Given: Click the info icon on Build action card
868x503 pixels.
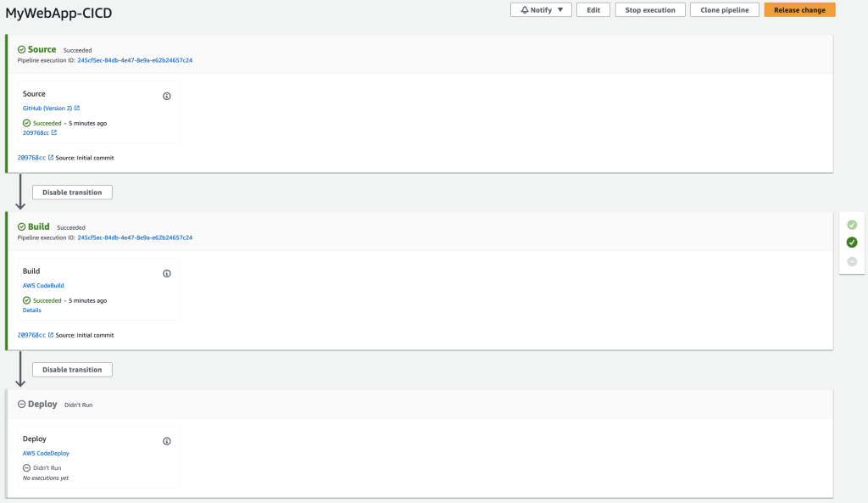Looking at the screenshot, I should 167,274.
